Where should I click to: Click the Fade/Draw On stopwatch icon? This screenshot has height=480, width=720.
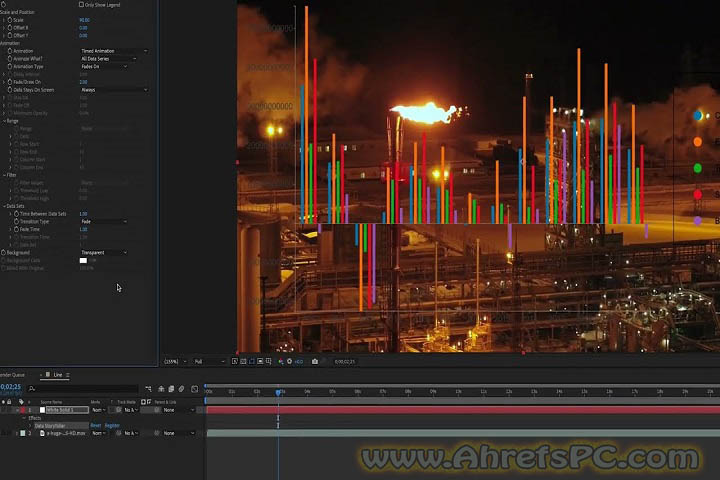10,82
